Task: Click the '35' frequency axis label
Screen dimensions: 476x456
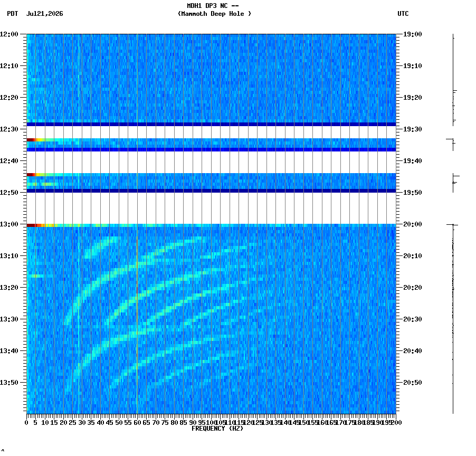Action: point(91,423)
